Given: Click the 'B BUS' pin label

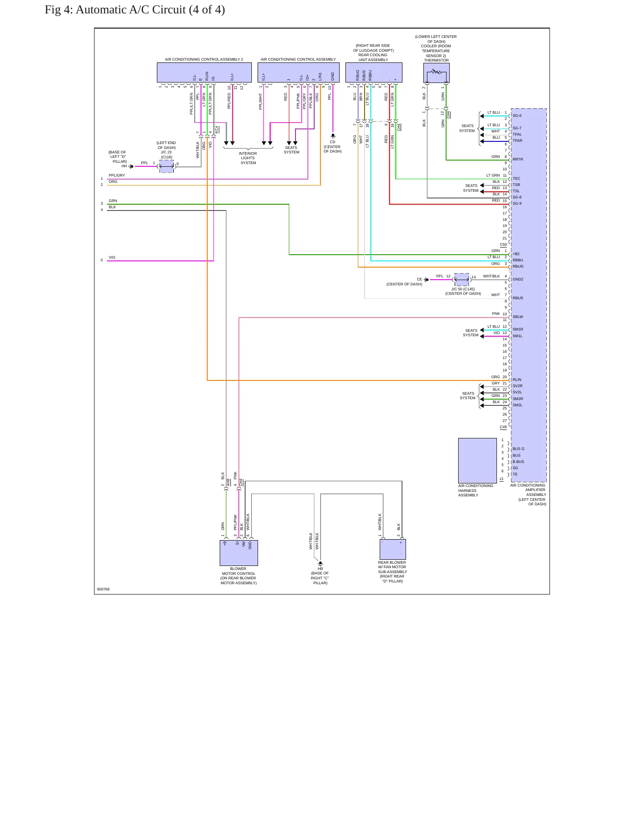Looking at the screenshot, I should 518,462.
